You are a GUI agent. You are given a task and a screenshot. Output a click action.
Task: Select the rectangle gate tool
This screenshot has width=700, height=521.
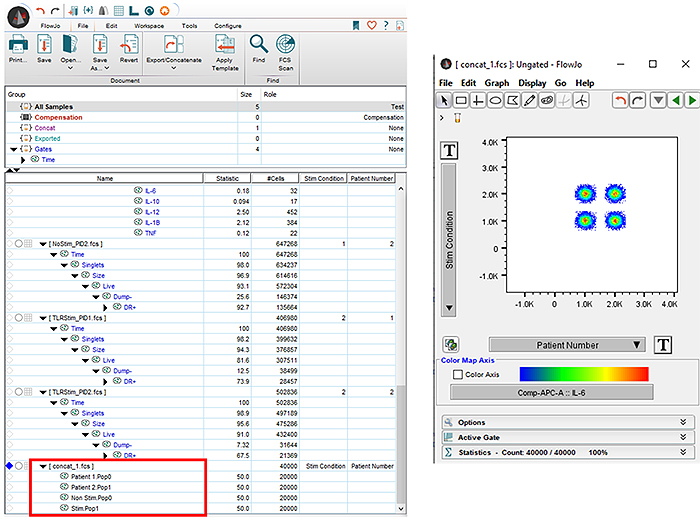[461, 101]
